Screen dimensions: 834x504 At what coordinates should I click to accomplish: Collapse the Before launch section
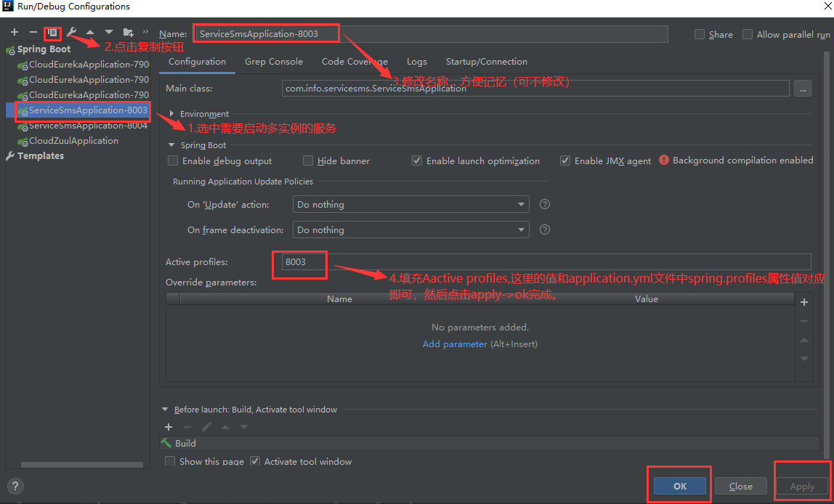tap(165, 410)
